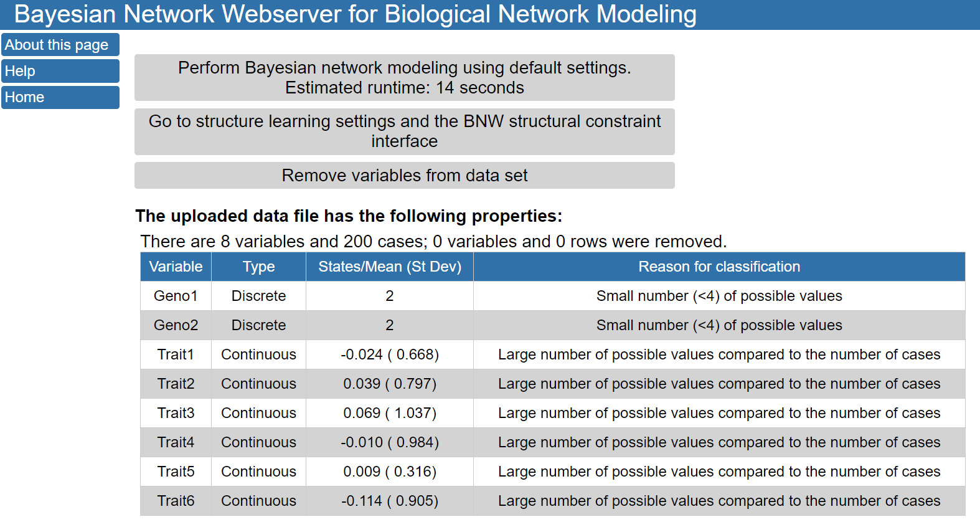Select the Trait6 variable cell
Screen dimensions: 980x527
[x=176, y=501]
